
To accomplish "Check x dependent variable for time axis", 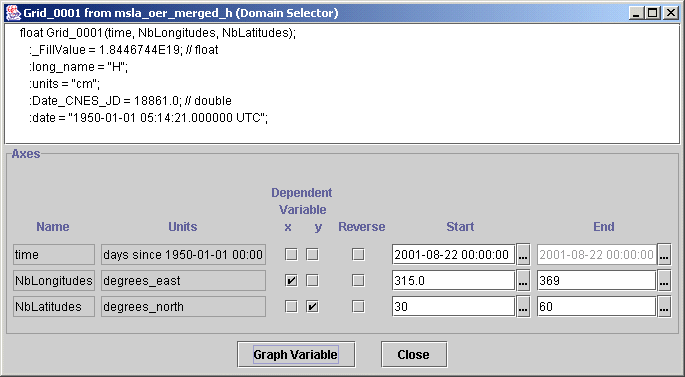I will 291,254.
